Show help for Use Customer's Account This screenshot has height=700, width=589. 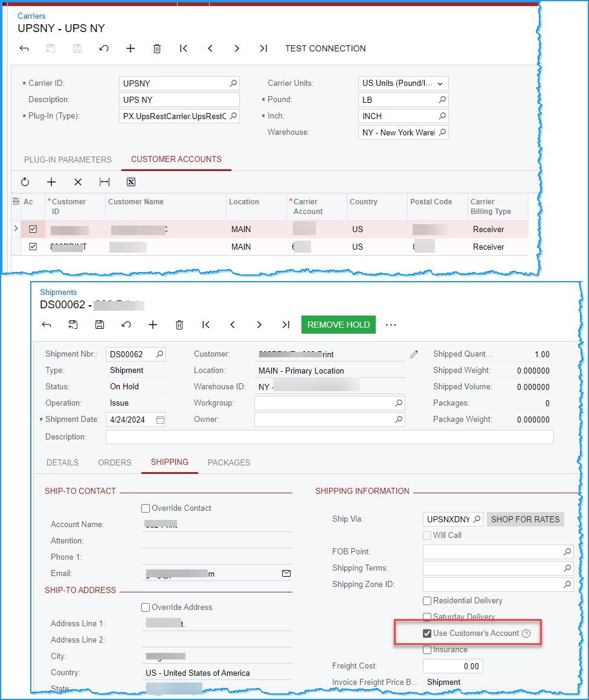coord(527,634)
